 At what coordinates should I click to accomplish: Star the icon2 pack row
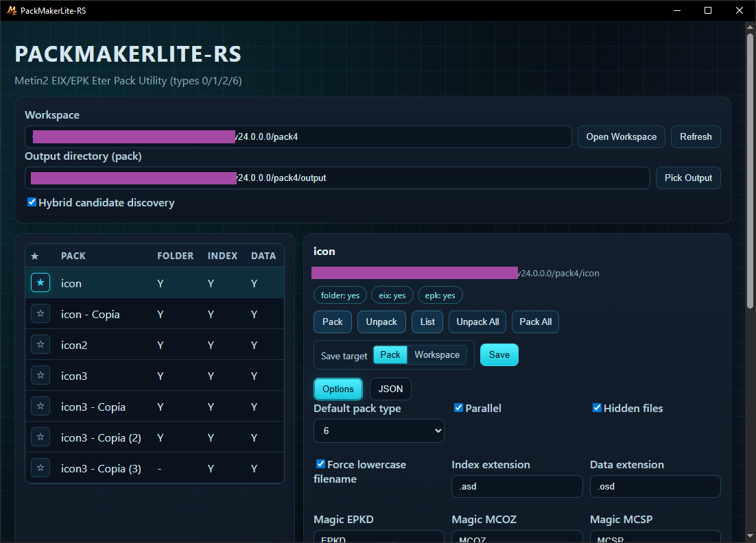click(x=40, y=344)
